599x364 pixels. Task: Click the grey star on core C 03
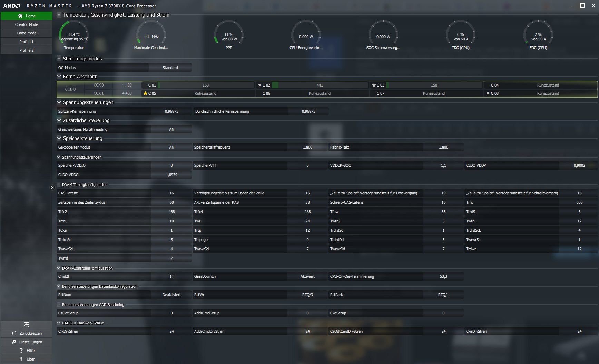(x=374, y=85)
